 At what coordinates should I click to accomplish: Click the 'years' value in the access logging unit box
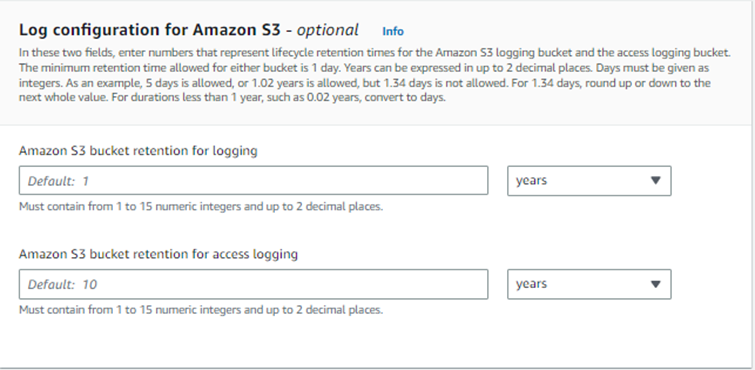pyautogui.click(x=532, y=284)
